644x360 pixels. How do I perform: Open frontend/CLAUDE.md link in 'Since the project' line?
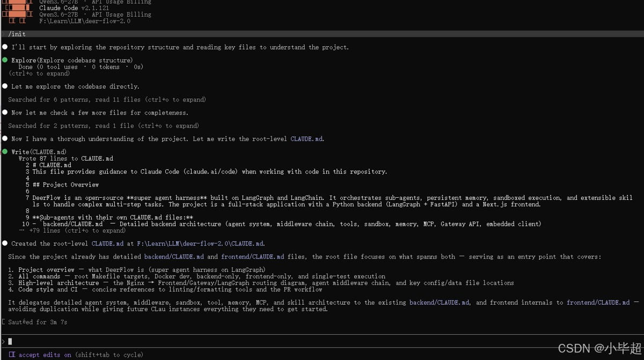coord(252,257)
